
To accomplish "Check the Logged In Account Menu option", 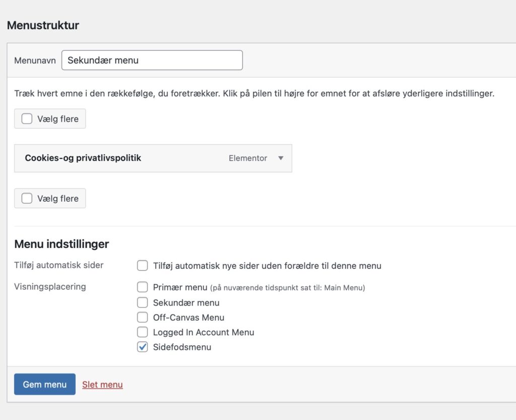I will [x=142, y=332].
